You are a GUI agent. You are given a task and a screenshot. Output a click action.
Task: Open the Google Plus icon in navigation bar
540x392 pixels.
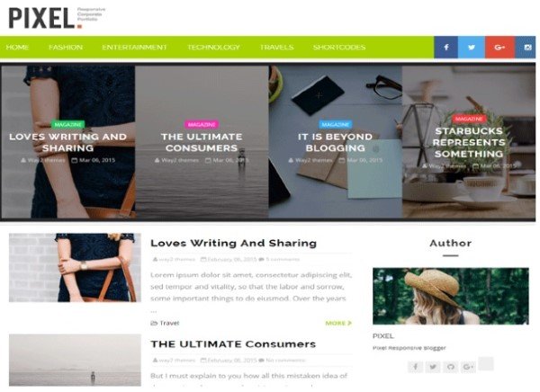tap(499, 47)
